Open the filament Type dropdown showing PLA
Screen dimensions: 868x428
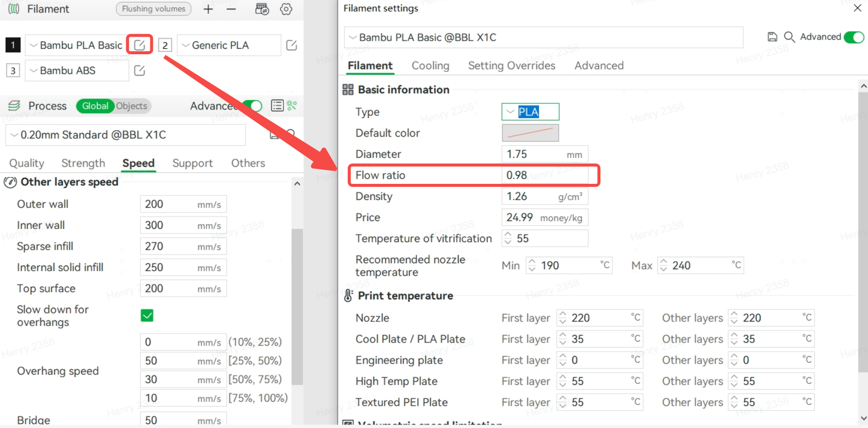pos(530,112)
